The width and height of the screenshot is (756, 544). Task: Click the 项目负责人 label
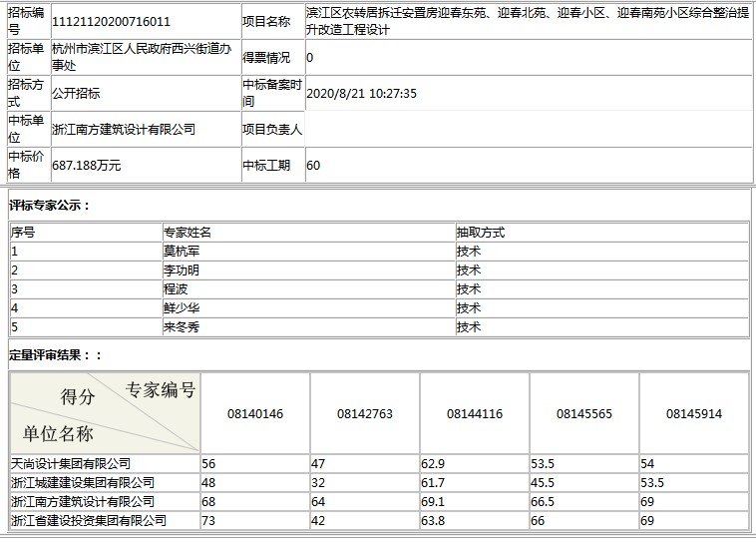coord(272,129)
